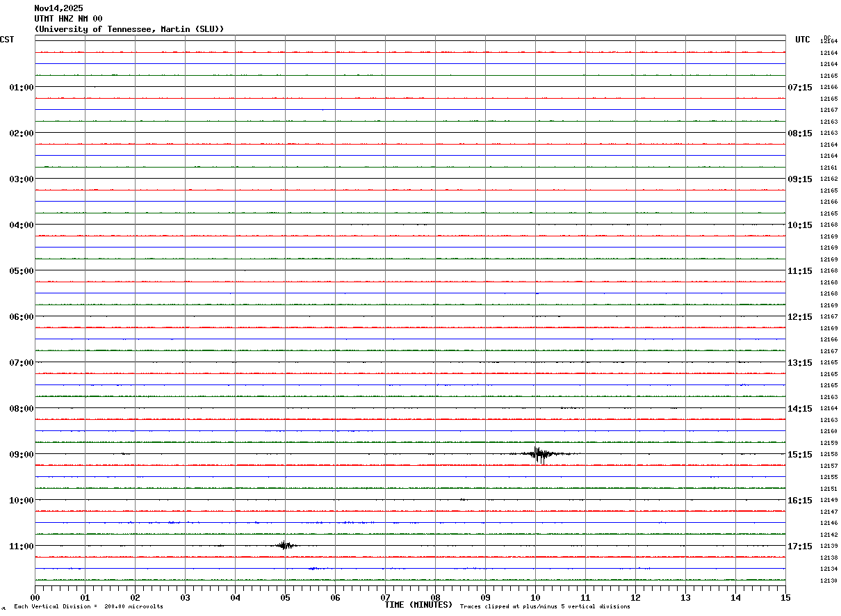Select the 10:00 CST row label
This screenshot has height=616, width=841.
click(x=21, y=500)
